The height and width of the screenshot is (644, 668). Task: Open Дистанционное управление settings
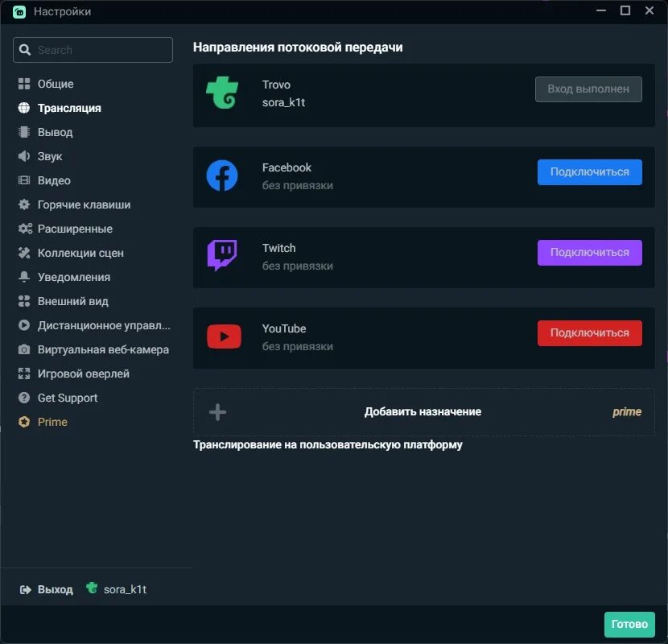pyautogui.click(x=24, y=325)
